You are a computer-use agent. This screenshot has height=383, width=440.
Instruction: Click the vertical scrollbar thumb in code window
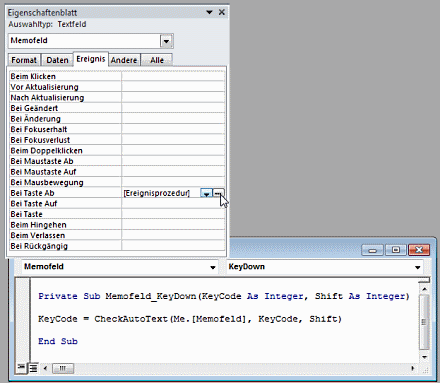click(x=424, y=322)
